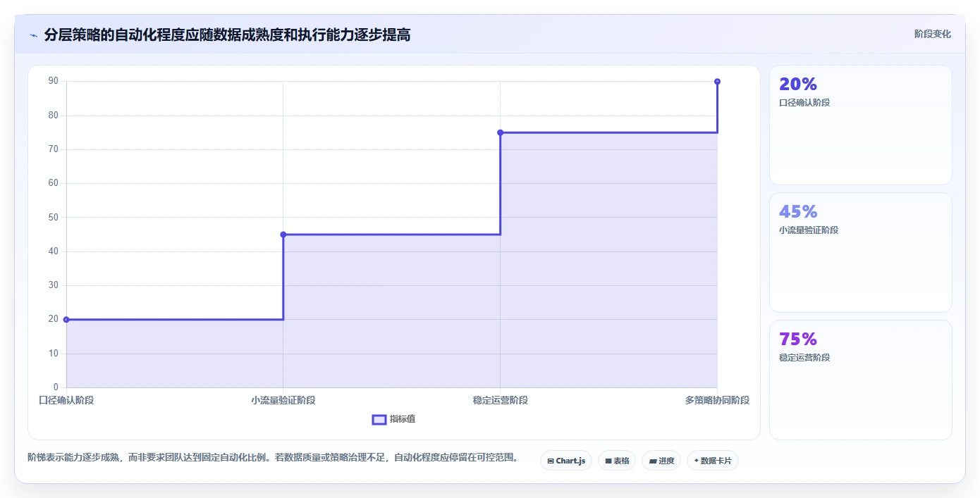Viewport: 980px width, 498px height.
Task: Click the 数据卡片 tag
Action: click(713, 461)
